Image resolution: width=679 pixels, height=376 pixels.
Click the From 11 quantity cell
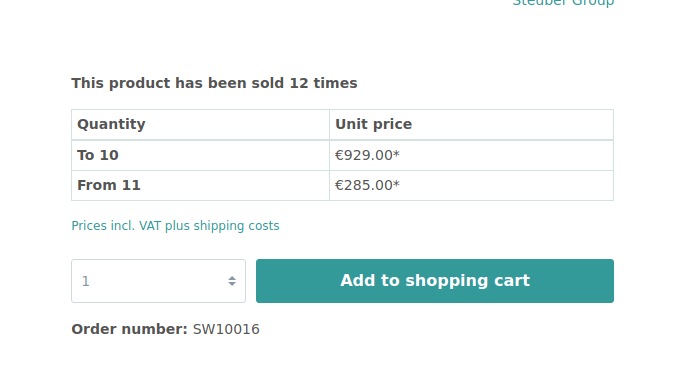click(200, 185)
